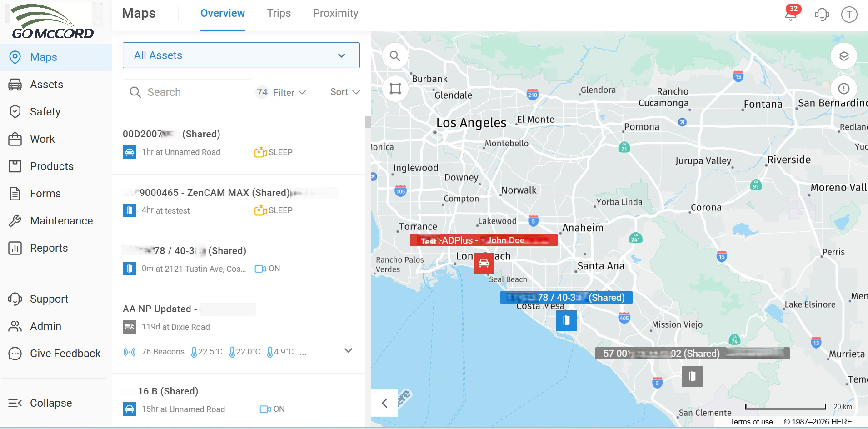
Task: Activate the map area selection tool
Action: [395, 88]
